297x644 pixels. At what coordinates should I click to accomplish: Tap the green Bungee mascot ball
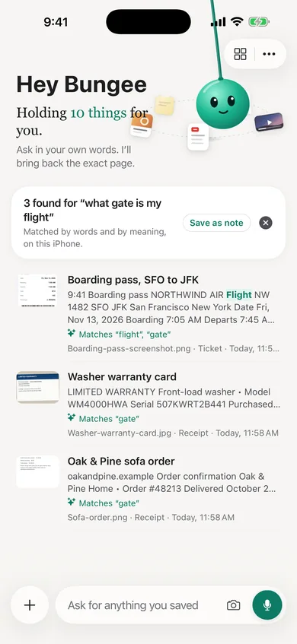[x=222, y=103]
